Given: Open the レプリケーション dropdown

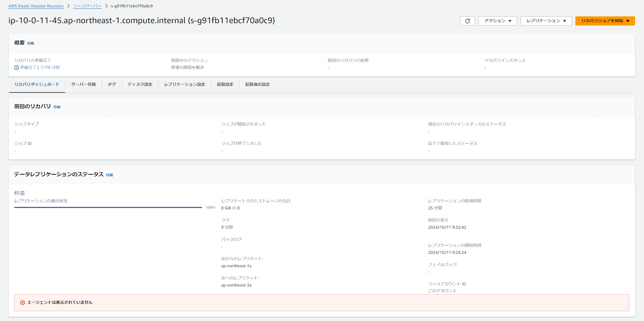Looking at the screenshot, I should [546, 21].
